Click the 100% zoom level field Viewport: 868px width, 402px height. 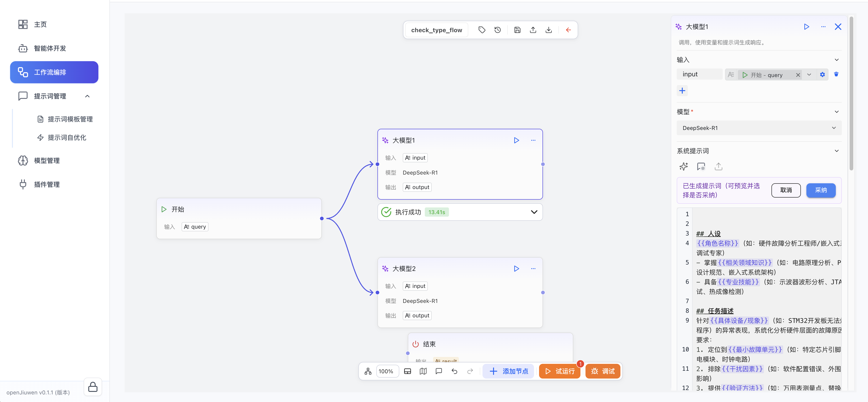coord(386,371)
